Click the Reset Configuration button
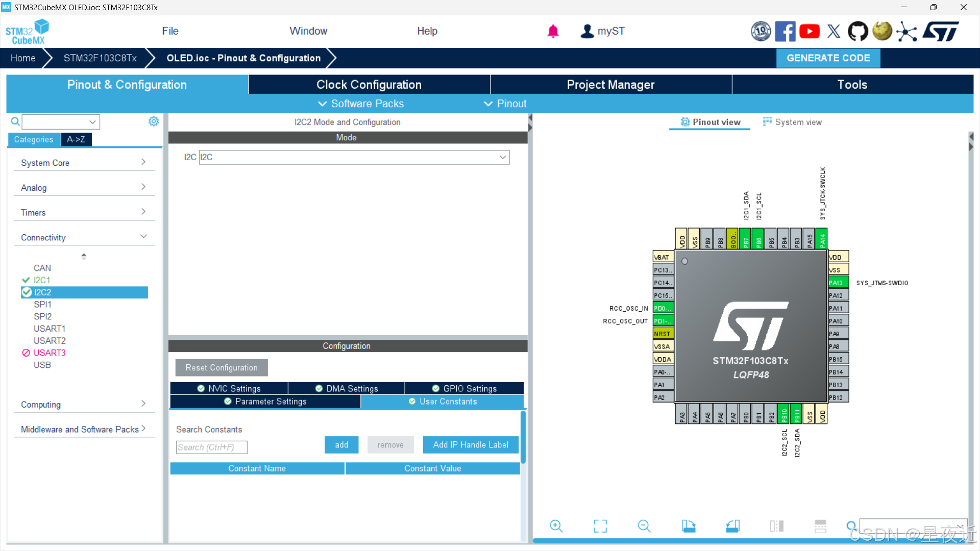 pyautogui.click(x=222, y=368)
